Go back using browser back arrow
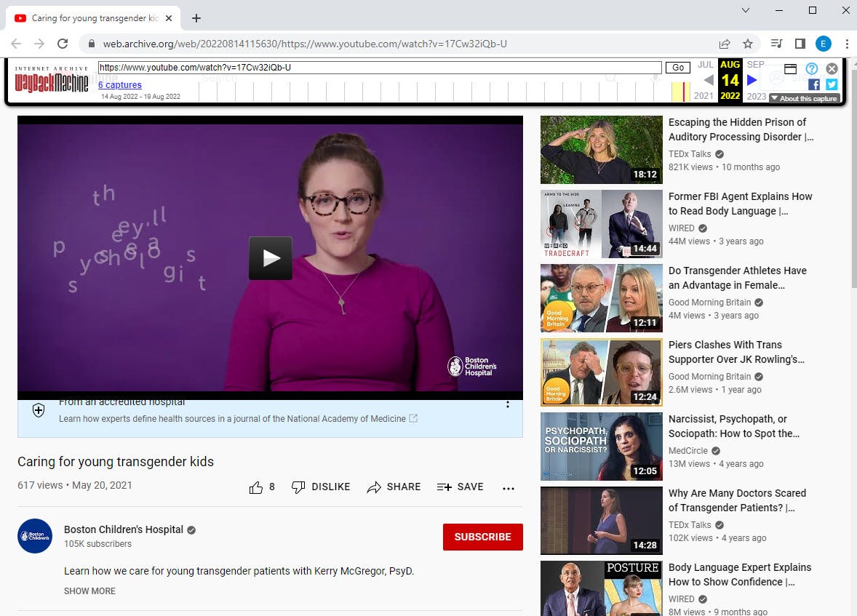 (16, 44)
